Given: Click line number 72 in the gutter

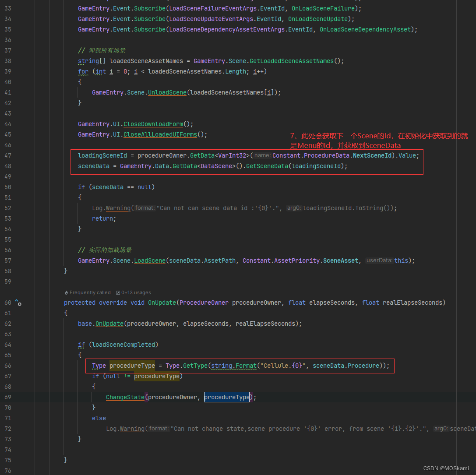Looking at the screenshot, I should point(8,429).
